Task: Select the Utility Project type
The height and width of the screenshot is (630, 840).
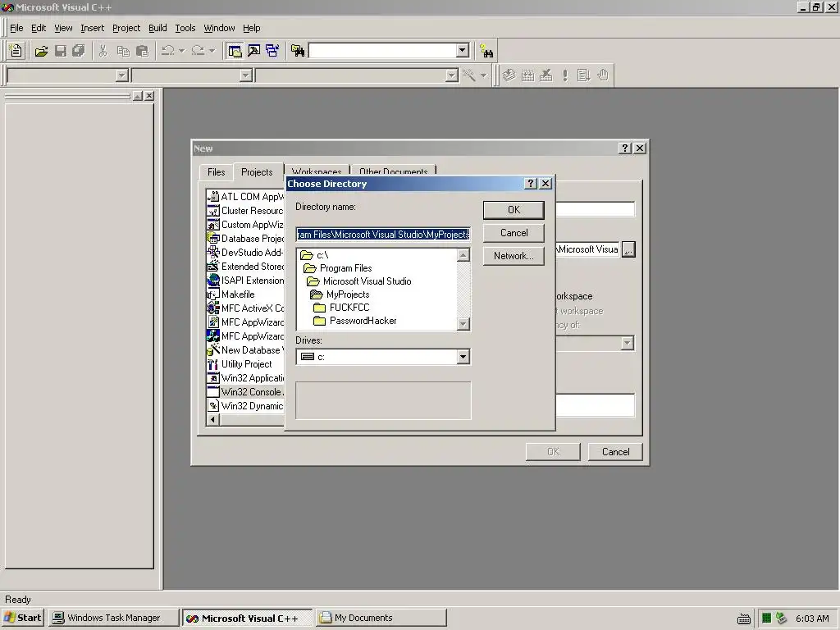Action: [240, 364]
